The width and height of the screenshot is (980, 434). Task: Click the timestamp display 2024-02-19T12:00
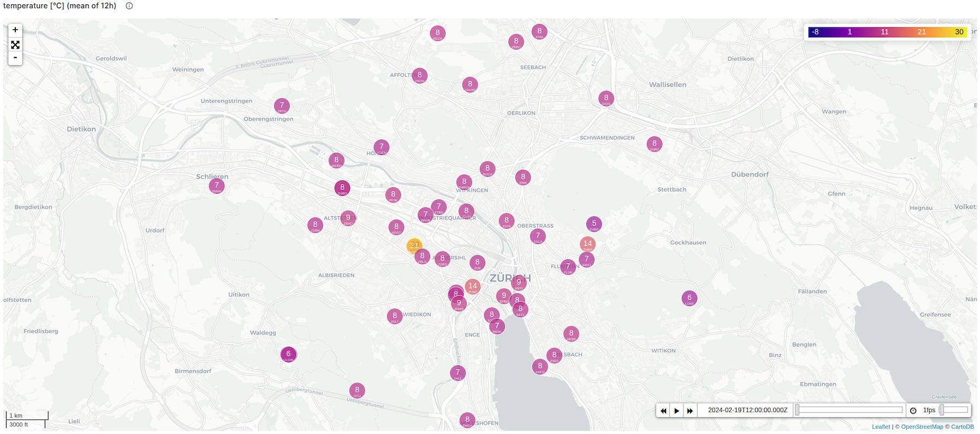point(747,410)
